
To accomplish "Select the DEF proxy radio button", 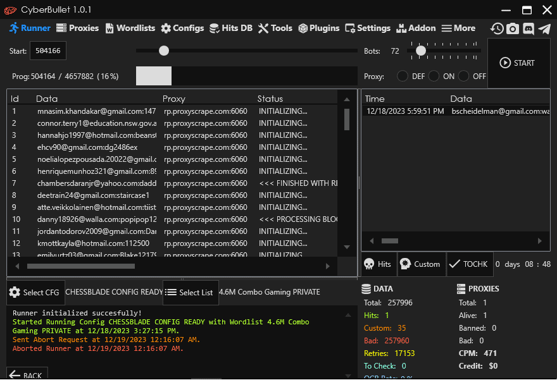I will pyautogui.click(x=403, y=77).
